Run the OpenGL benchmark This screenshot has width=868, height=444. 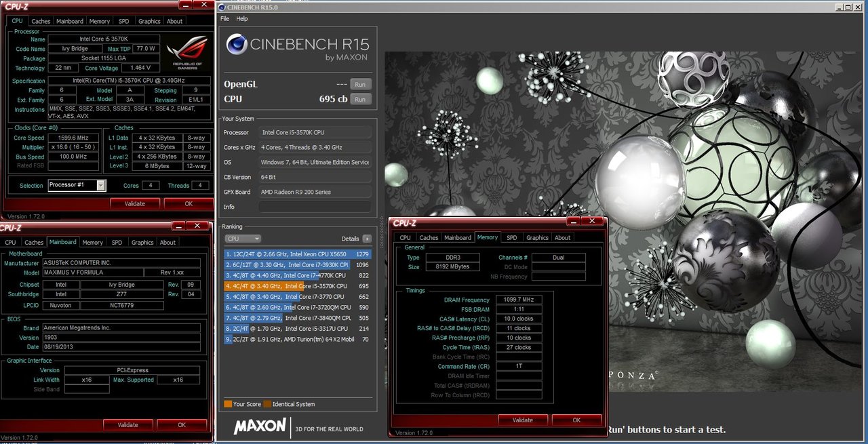(x=361, y=85)
